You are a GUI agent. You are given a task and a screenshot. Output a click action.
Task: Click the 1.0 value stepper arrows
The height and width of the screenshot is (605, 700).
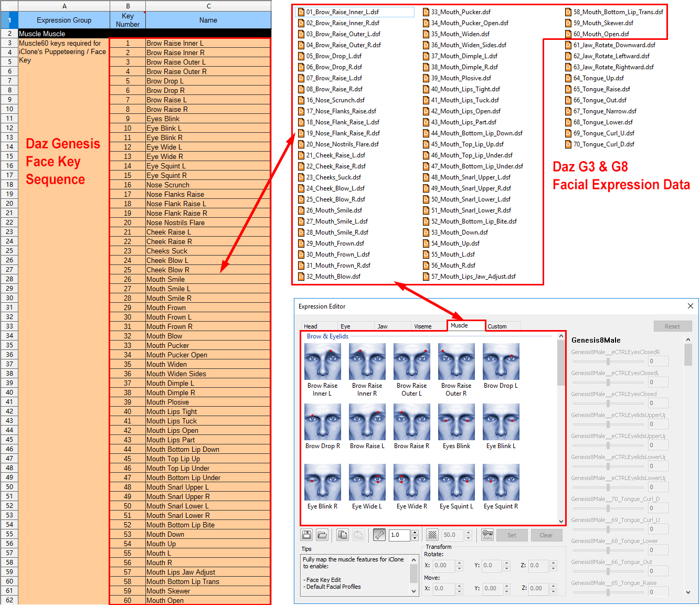(x=415, y=535)
